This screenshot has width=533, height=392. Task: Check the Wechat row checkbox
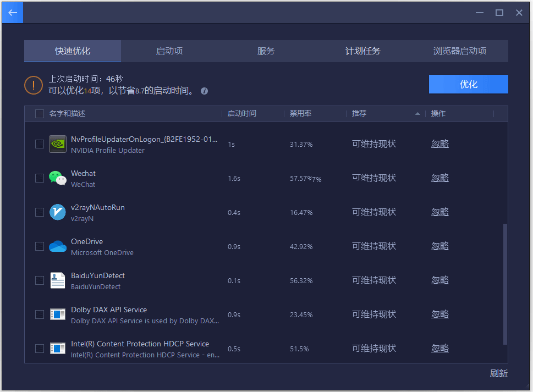(40, 178)
